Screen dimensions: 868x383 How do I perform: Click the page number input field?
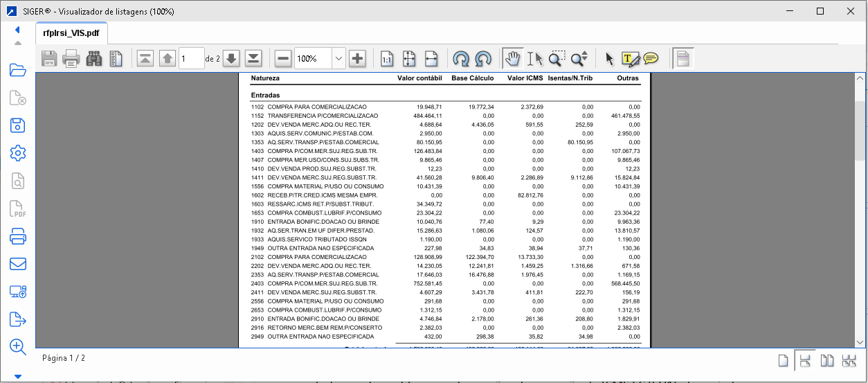190,59
